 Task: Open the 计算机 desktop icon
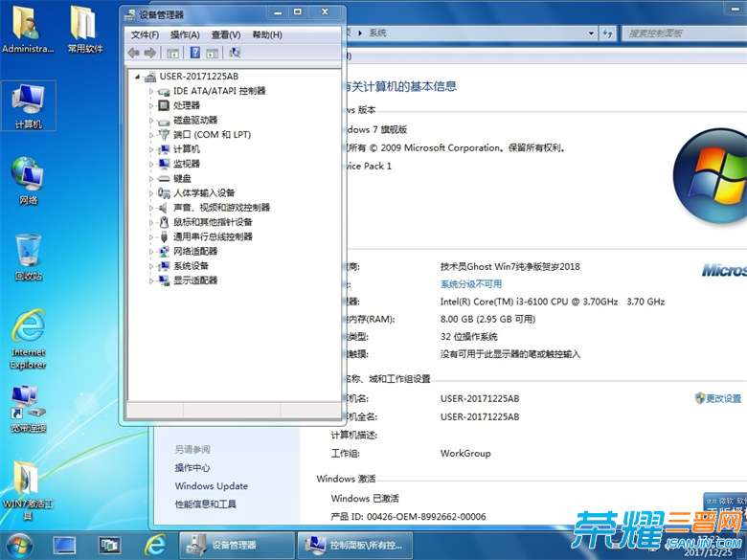tap(29, 105)
